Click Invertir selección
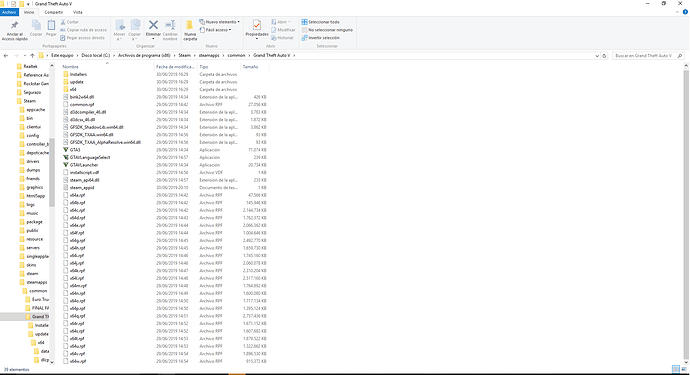 [x=320, y=38]
